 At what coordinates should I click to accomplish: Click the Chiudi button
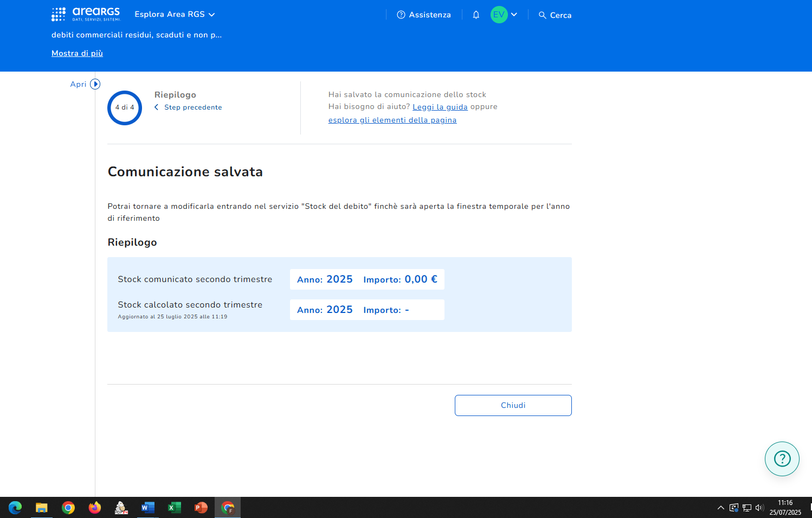pos(513,405)
